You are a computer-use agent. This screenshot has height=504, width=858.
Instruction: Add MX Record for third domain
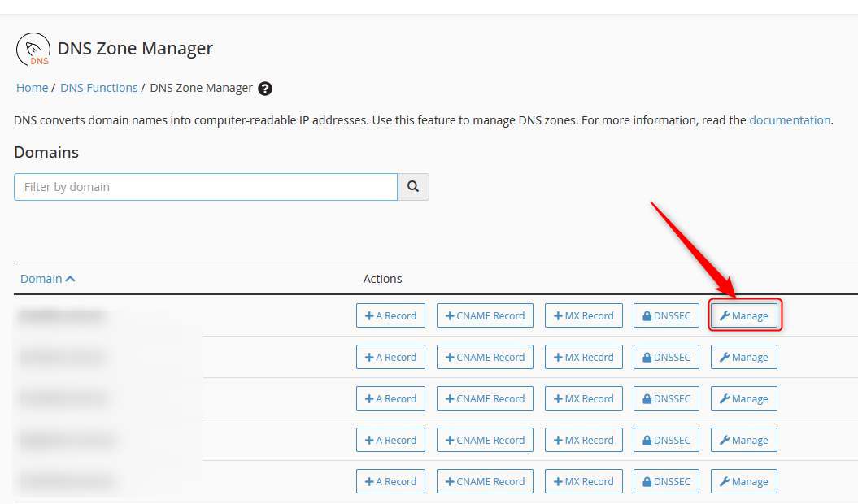[x=583, y=399]
